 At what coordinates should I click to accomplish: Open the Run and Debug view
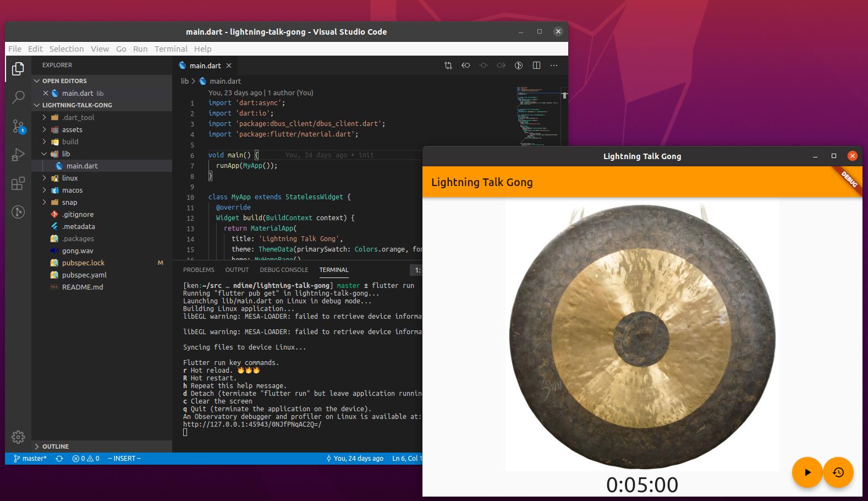18,155
